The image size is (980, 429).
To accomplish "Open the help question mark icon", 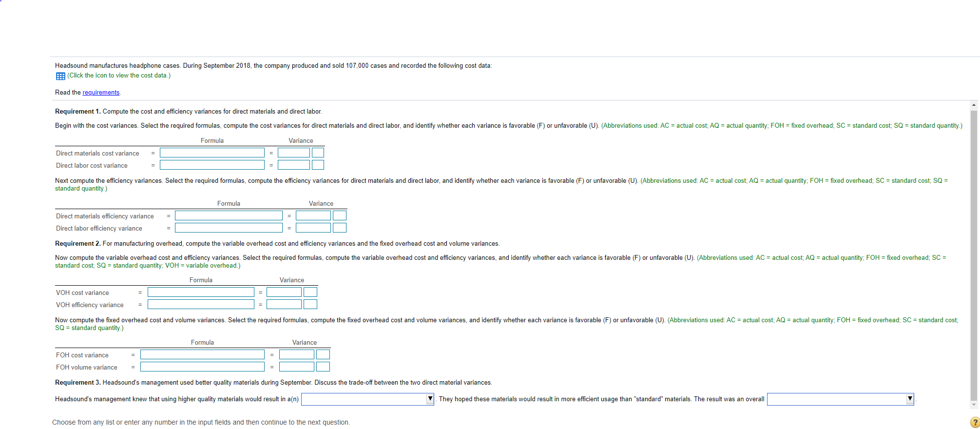I will [x=975, y=422].
